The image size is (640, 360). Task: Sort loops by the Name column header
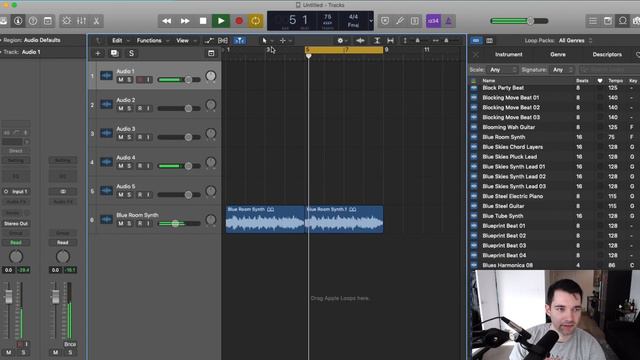(x=489, y=81)
